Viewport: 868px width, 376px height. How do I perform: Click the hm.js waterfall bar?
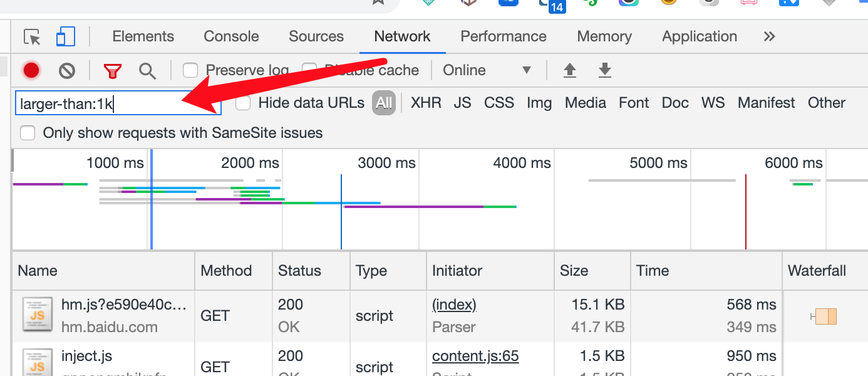(x=825, y=316)
